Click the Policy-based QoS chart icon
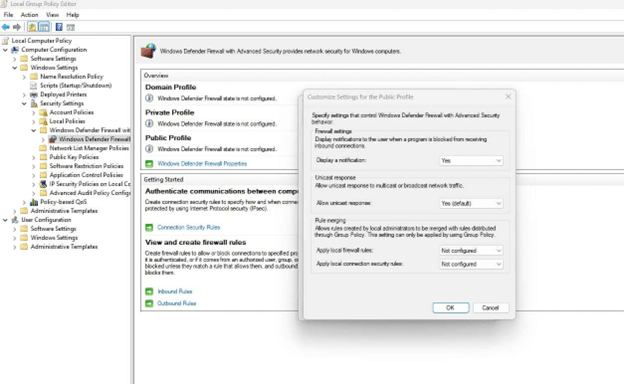The image size is (624, 384). (x=34, y=202)
